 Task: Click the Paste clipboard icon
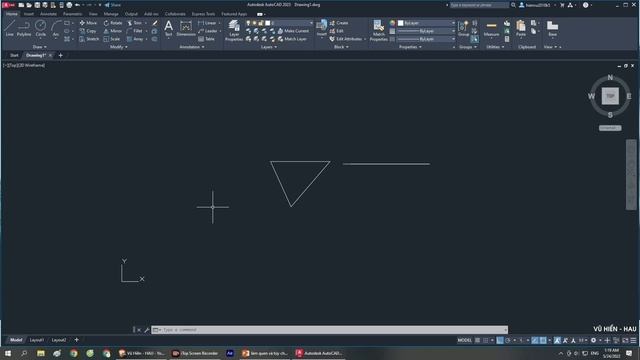pos(520,28)
